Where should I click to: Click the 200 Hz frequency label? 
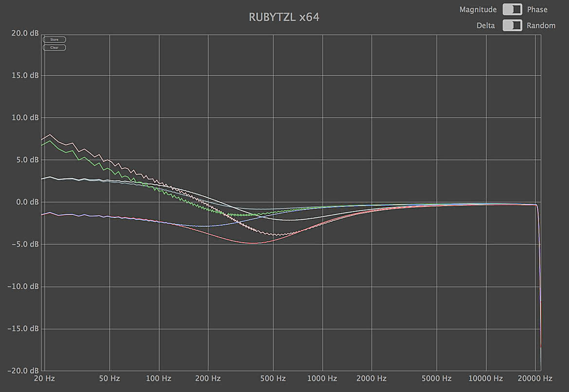208,378
